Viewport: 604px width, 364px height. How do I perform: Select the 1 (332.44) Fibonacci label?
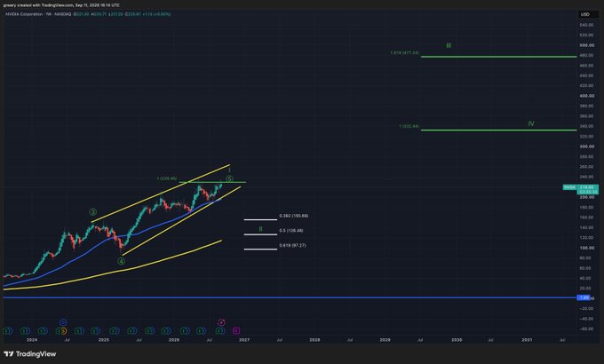click(409, 126)
